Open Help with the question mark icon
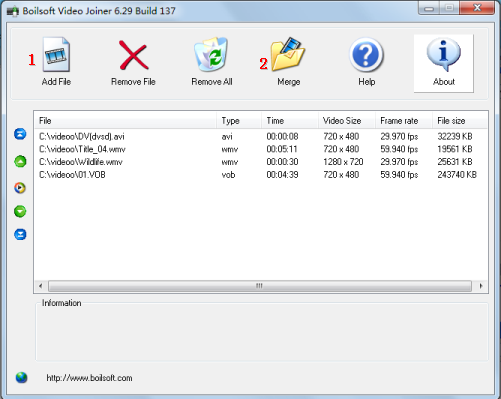Image resolution: width=501 pixels, height=399 pixels. 366,55
